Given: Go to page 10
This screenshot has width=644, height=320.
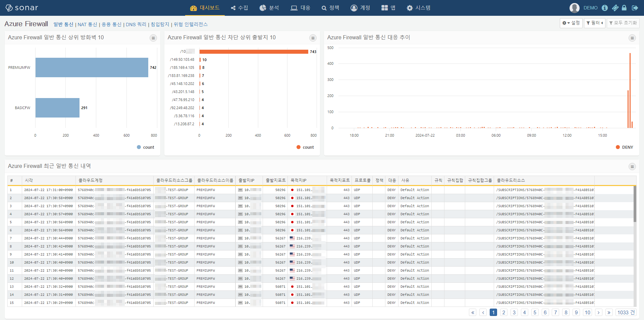Looking at the screenshot, I should tap(588, 312).
